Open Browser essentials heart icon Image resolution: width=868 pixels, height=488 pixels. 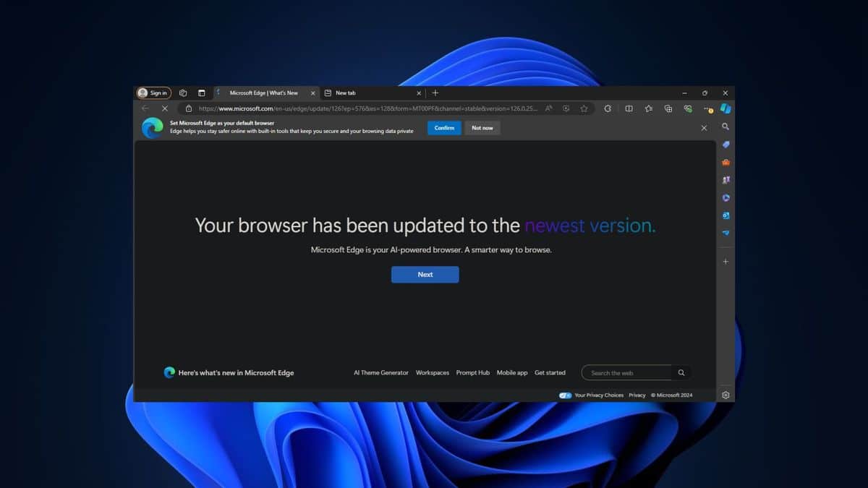(688, 108)
